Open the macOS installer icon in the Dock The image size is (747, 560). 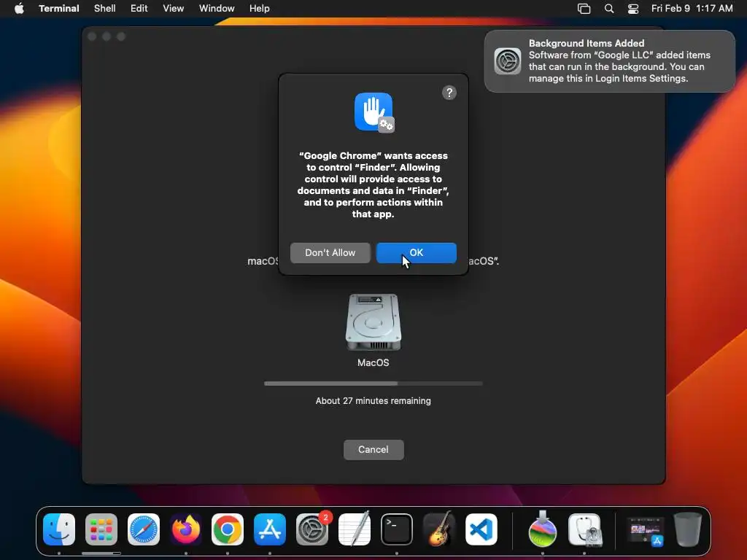coord(543,529)
